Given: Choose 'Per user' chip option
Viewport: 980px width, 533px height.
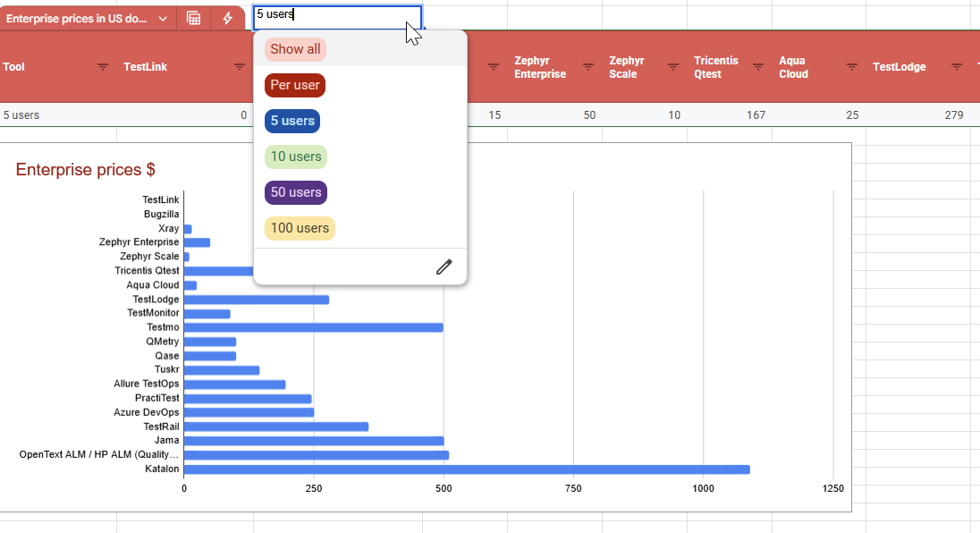Looking at the screenshot, I should pos(295,85).
